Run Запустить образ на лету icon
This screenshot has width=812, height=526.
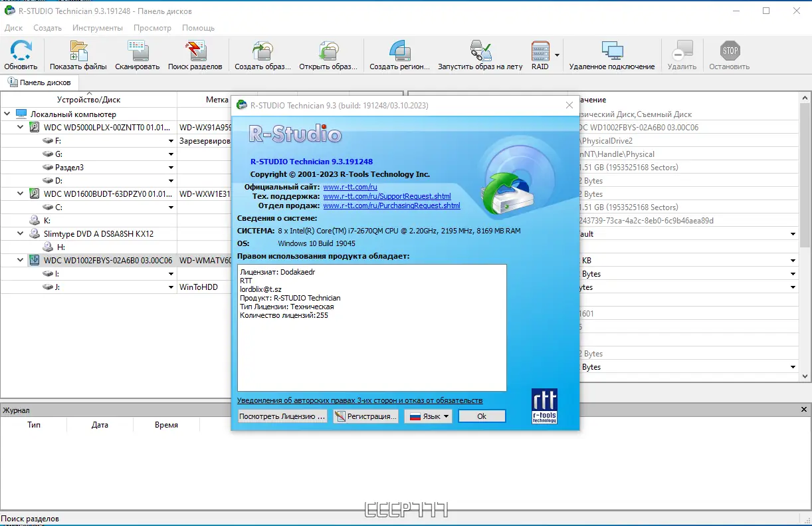480,51
